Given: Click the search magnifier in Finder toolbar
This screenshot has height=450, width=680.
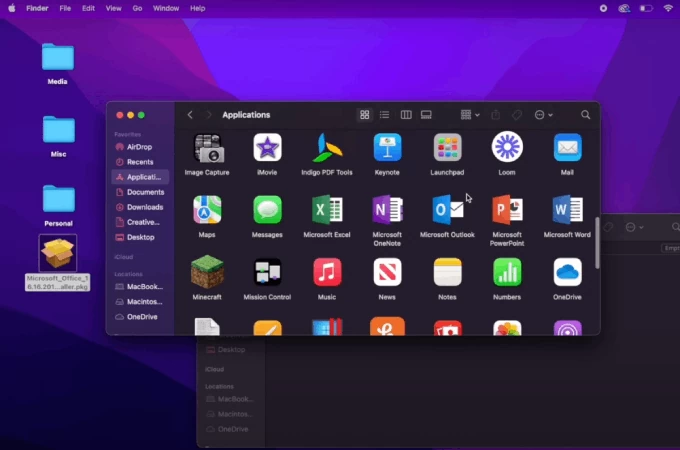Looking at the screenshot, I should coord(586,115).
